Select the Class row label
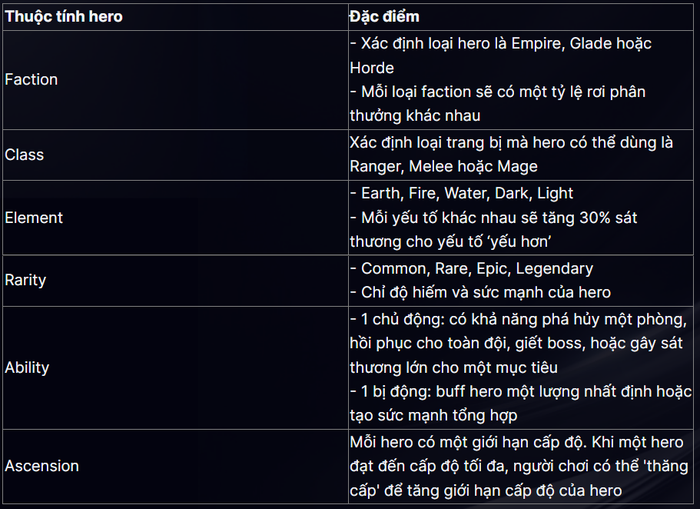The width and height of the screenshot is (700, 509). [x=24, y=155]
